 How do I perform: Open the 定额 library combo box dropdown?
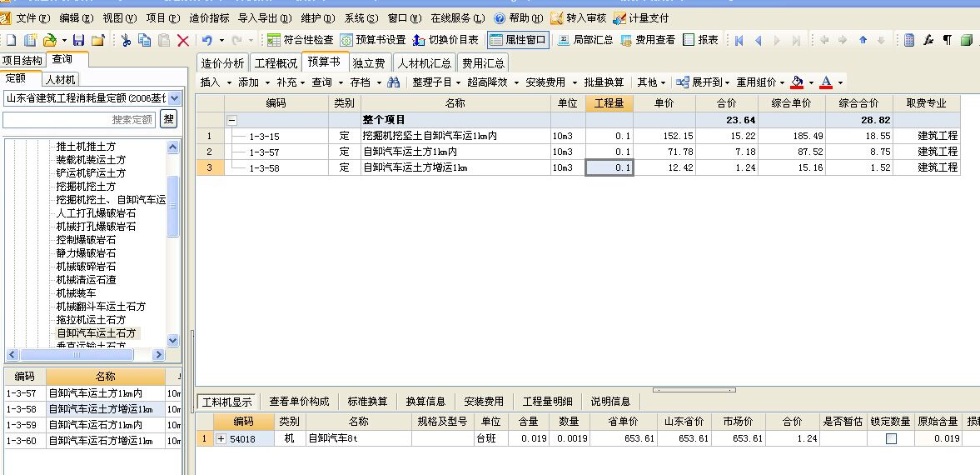point(174,98)
